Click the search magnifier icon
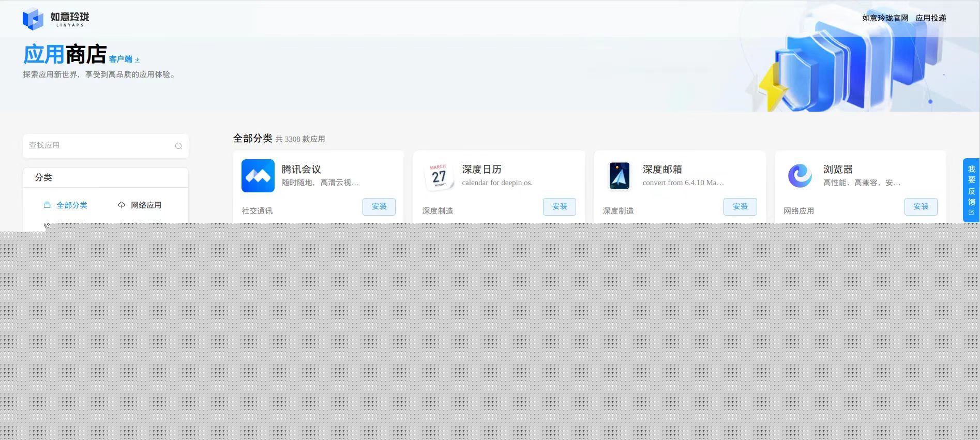Screen dimensions: 980x440 tap(178, 146)
